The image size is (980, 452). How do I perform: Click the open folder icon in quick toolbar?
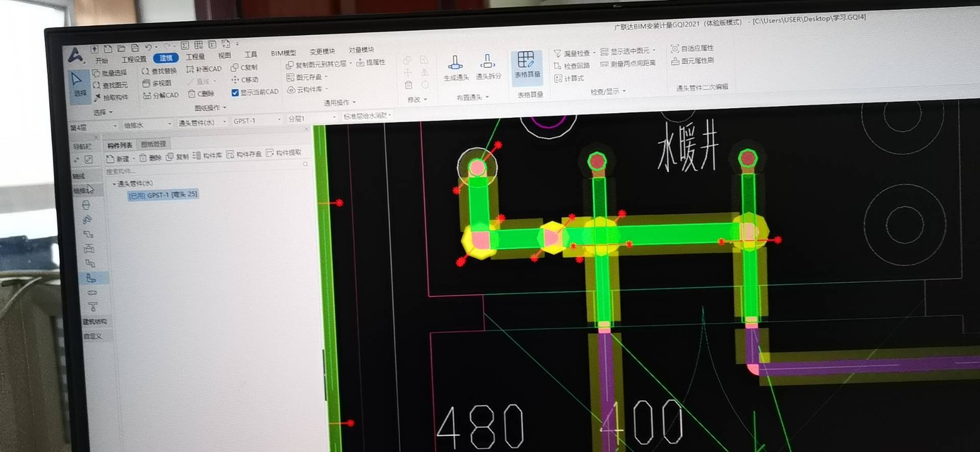[x=121, y=48]
